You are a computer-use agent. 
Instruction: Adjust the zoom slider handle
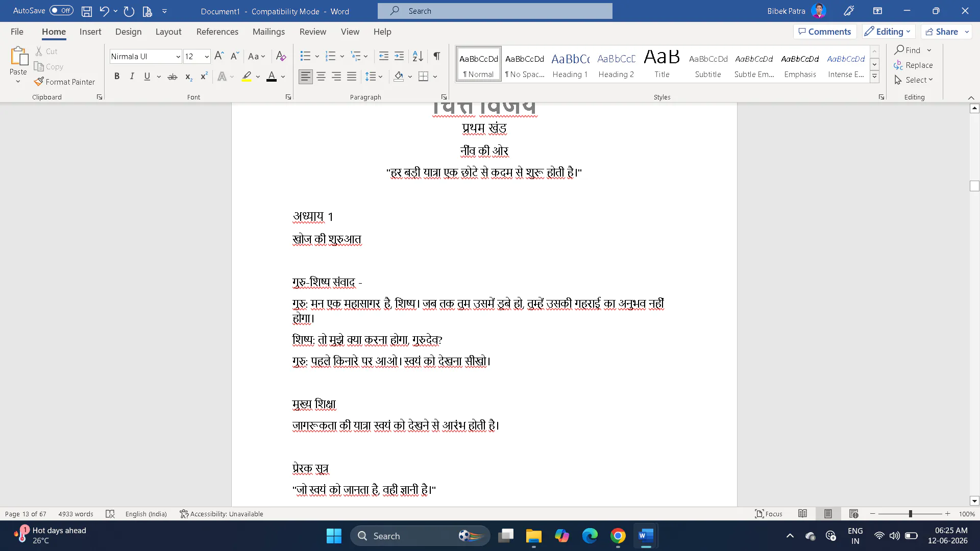(x=910, y=514)
